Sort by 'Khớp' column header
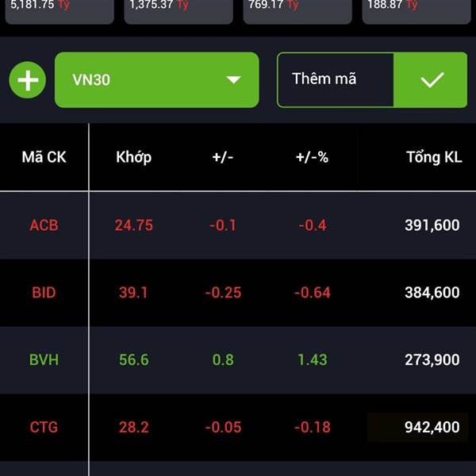476x476 pixels. click(x=133, y=157)
